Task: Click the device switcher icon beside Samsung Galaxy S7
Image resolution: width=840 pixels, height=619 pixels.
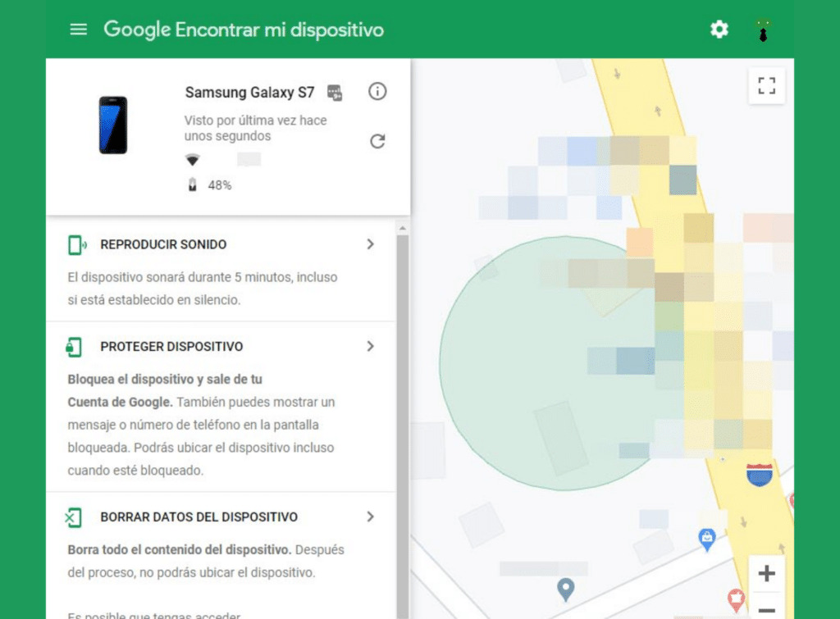Action: coord(335,92)
